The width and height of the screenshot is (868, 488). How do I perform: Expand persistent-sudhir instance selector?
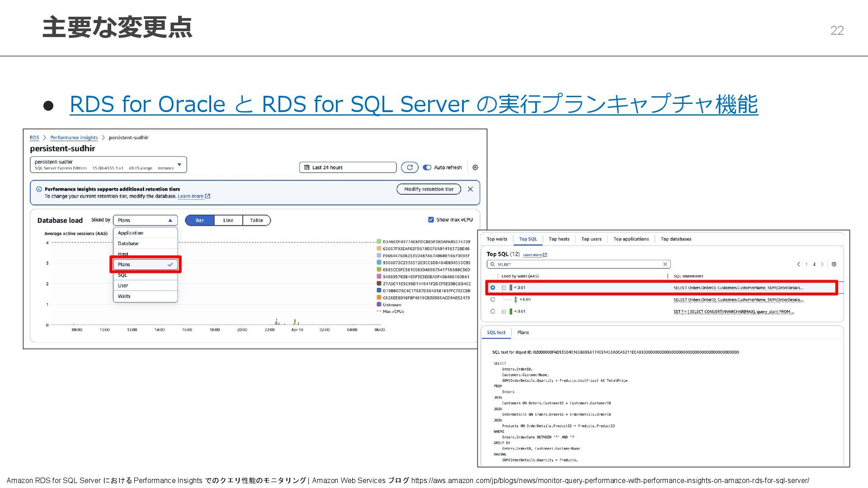click(x=179, y=164)
